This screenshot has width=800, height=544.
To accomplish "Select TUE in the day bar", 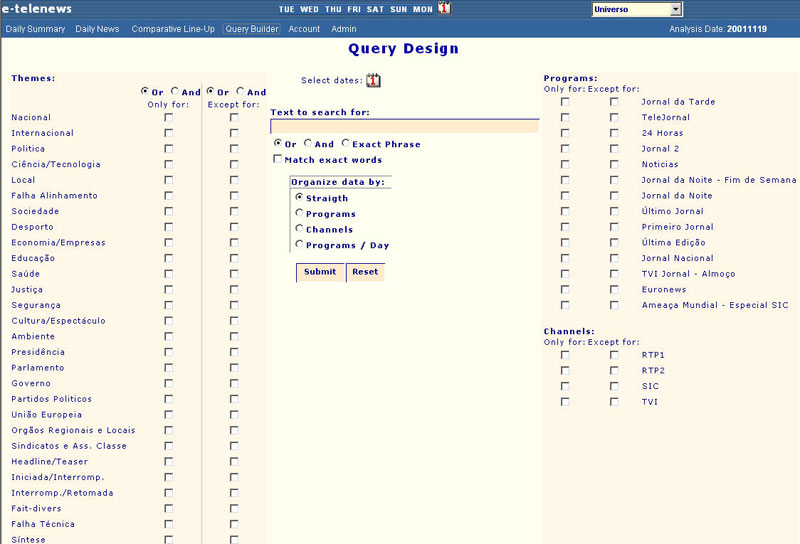I will [x=286, y=9].
